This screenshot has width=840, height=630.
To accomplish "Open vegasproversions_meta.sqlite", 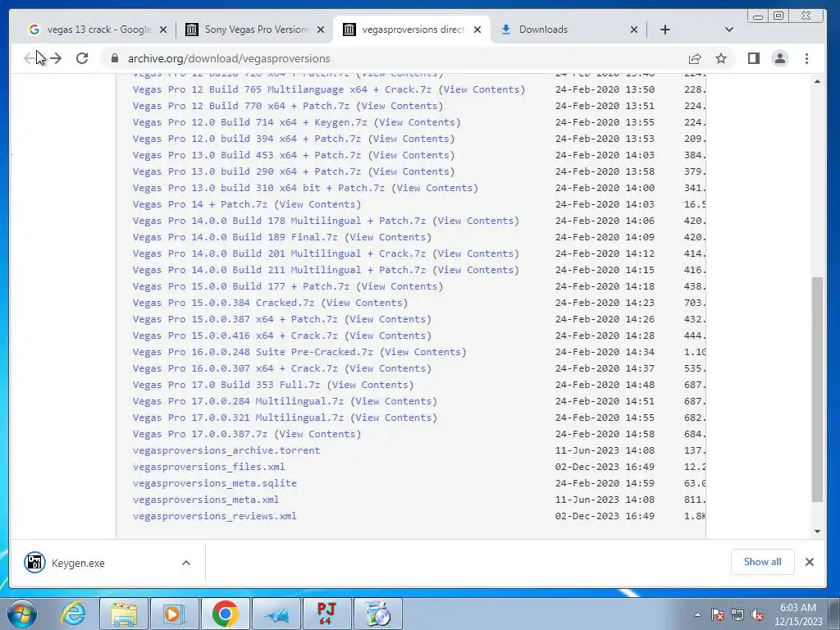I will click(x=214, y=483).
